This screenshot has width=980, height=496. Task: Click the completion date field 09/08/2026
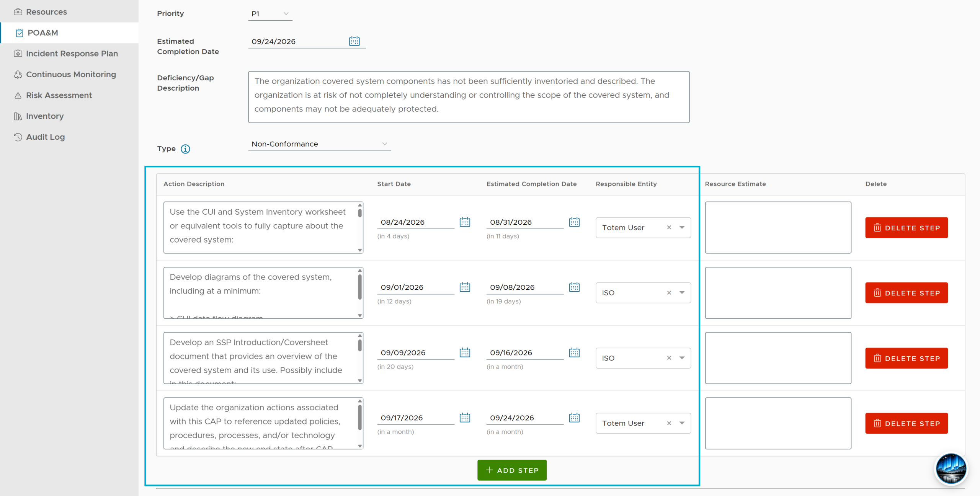pos(525,287)
